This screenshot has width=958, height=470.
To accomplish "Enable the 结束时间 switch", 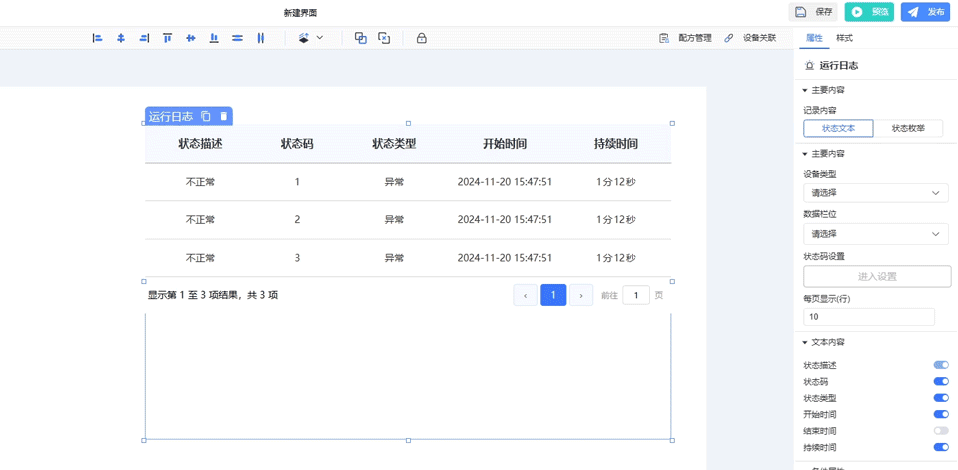I will [x=940, y=431].
